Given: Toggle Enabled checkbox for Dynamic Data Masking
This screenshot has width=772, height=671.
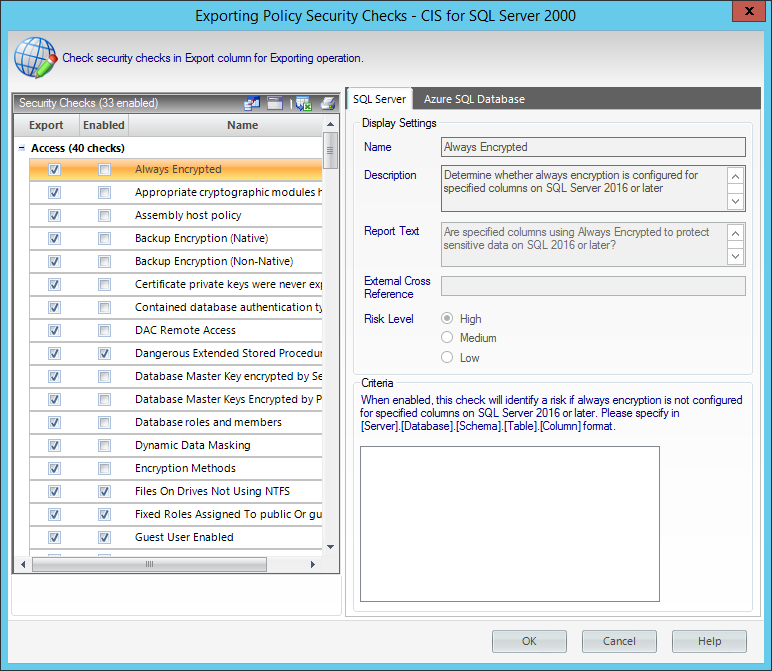Looking at the screenshot, I should (x=104, y=446).
